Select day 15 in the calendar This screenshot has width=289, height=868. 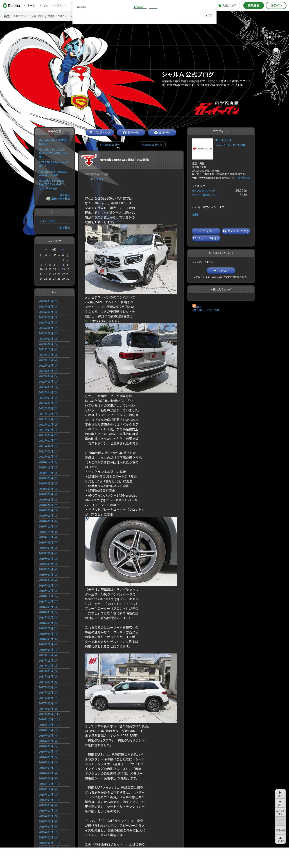click(63, 269)
